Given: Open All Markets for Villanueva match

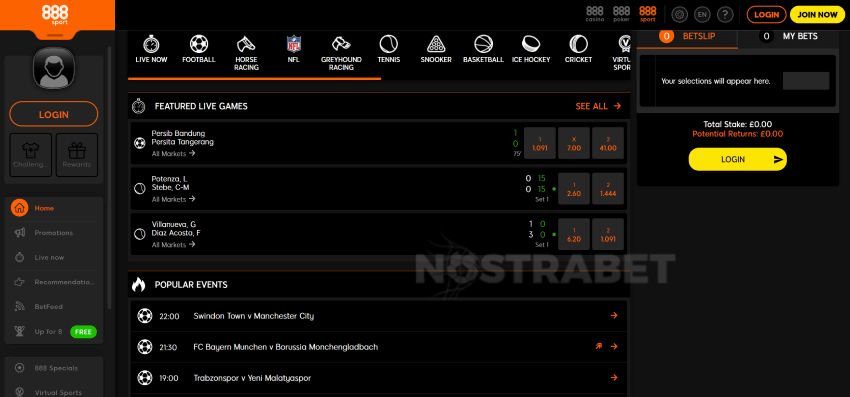Looking at the screenshot, I should click(173, 245).
